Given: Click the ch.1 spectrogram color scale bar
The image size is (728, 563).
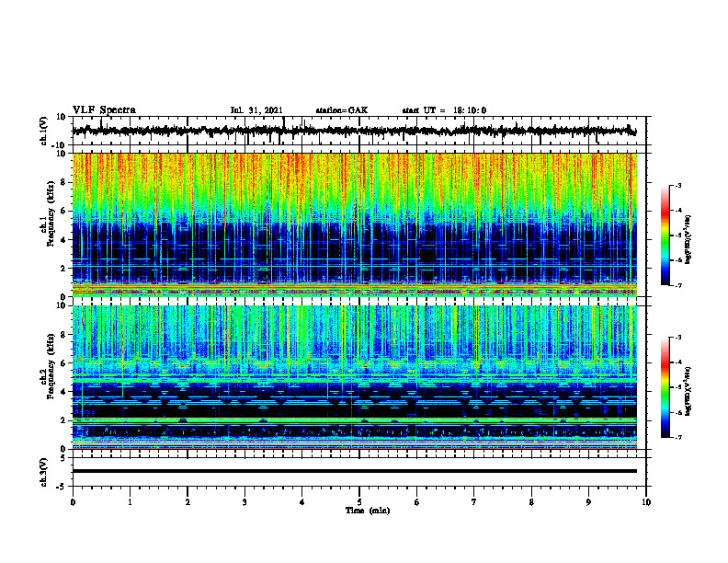Looking at the screenshot, I should pos(665,236).
